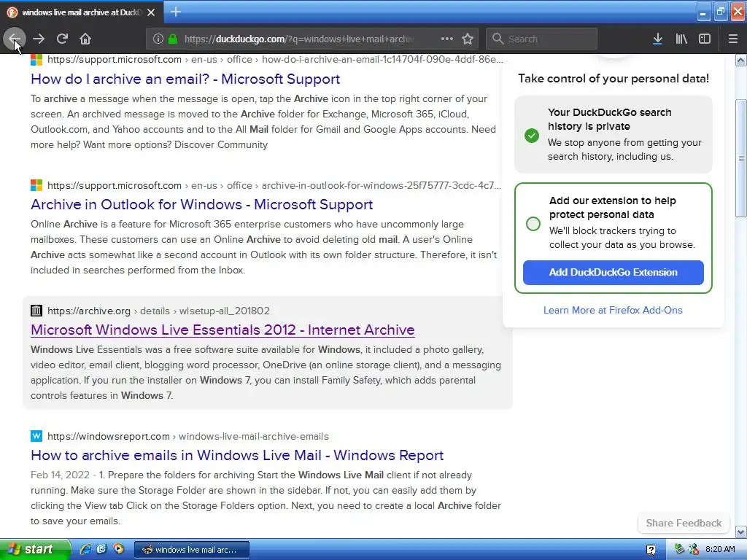Click the vertical scrollbar thumb
Image resolution: width=747 pixels, height=560 pixels.
pos(741,158)
